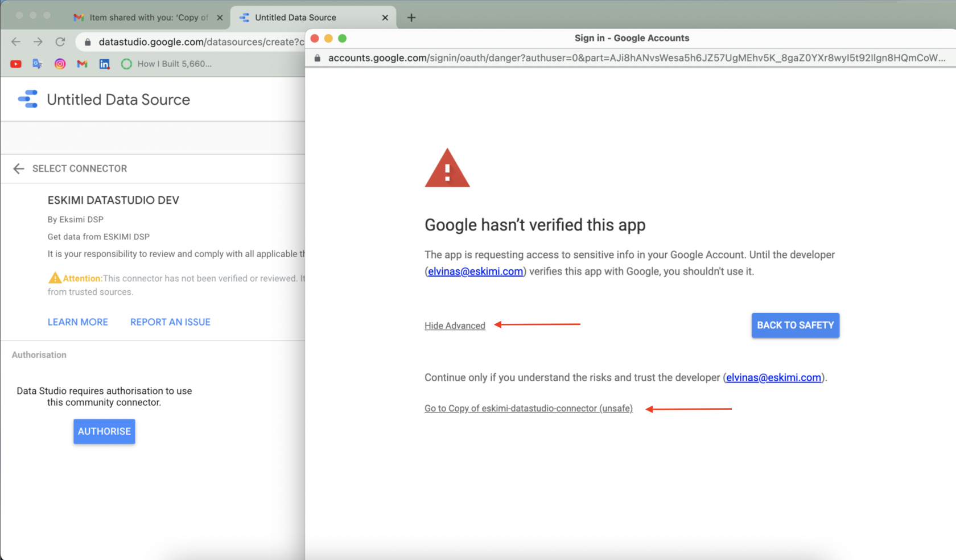The width and height of the screenshot is (956, 560).
Task: Click the yellow Attention warning icon
Action: click(x=55, y=278)
